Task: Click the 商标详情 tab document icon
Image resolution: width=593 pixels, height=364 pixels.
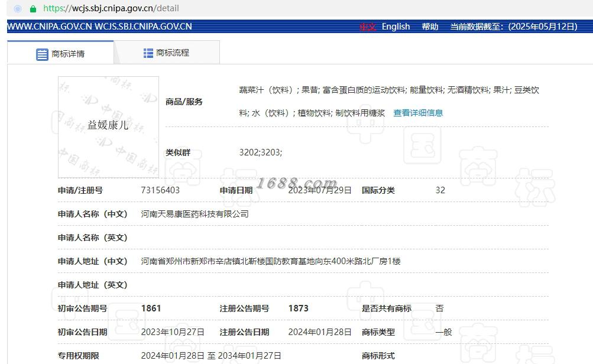Action: pyautogui.click(x=42, y=54)
